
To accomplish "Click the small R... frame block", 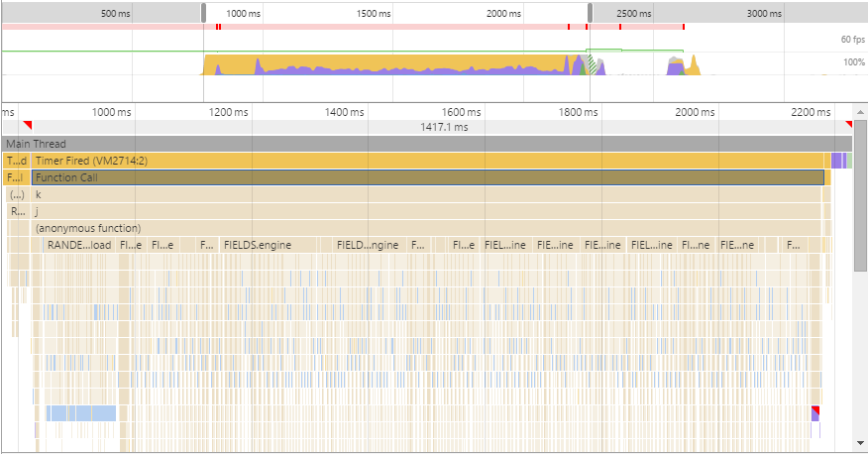I will point(18,211).
